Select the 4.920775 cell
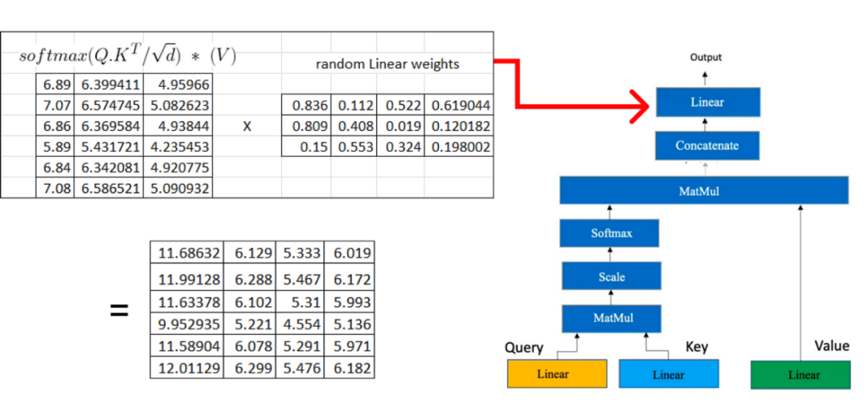 pos(178,168)
